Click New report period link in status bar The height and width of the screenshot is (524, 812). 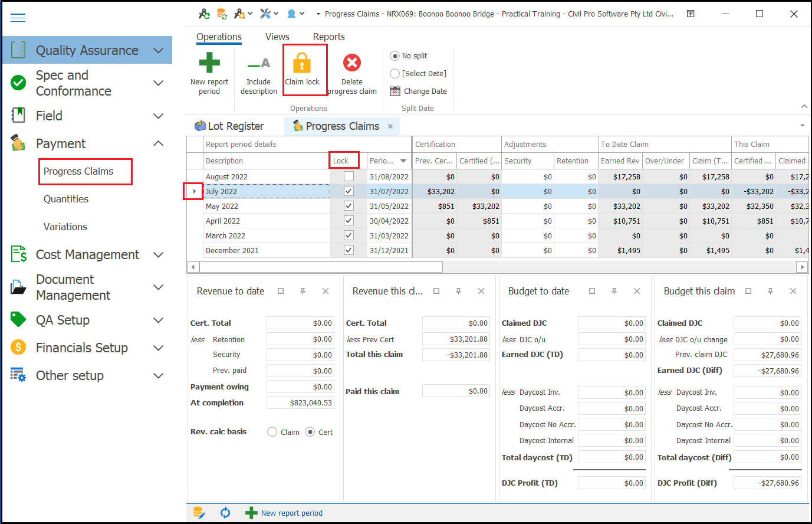[x=292, y=513]
